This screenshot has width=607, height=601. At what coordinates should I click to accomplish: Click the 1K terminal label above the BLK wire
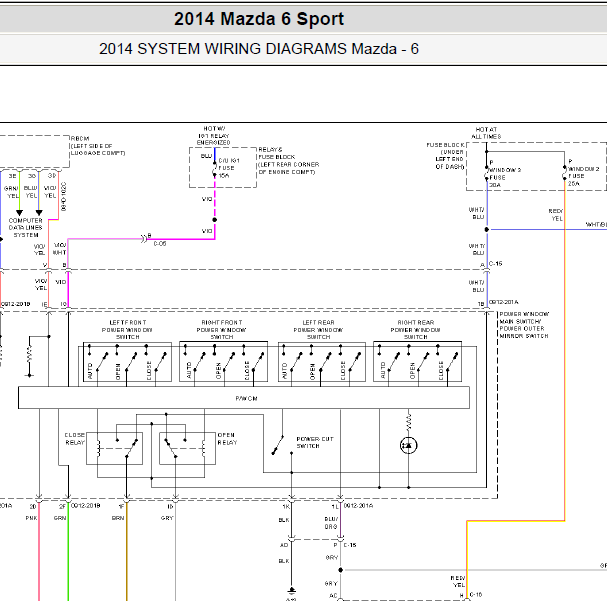286,507
